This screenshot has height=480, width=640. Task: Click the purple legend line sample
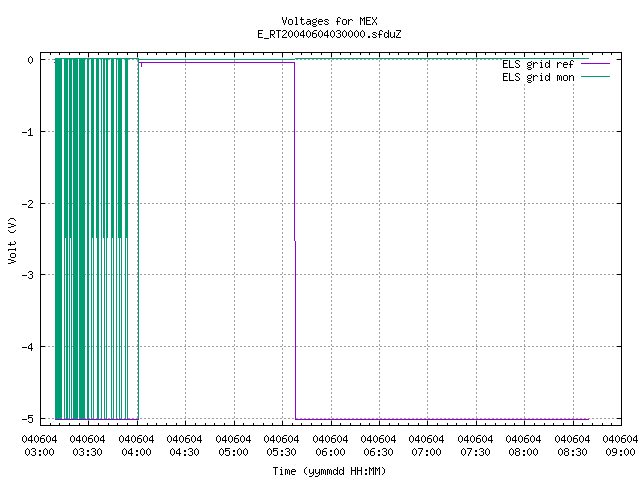click(x=595, y=64)
